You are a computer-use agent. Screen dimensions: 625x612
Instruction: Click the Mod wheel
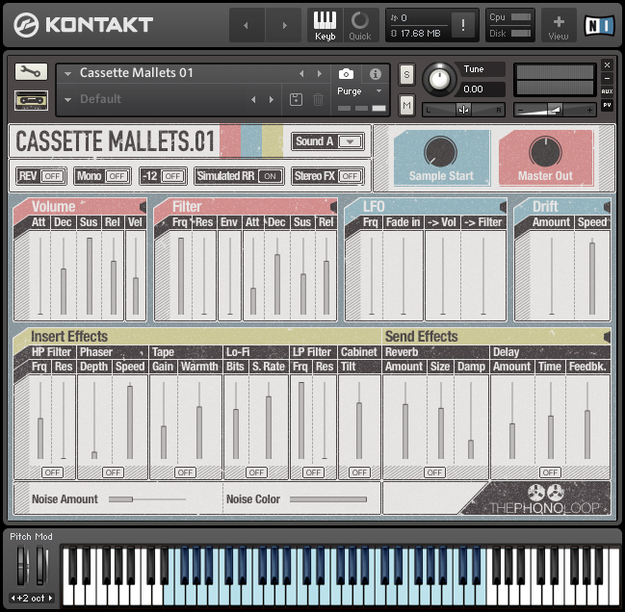pos(41,565)
